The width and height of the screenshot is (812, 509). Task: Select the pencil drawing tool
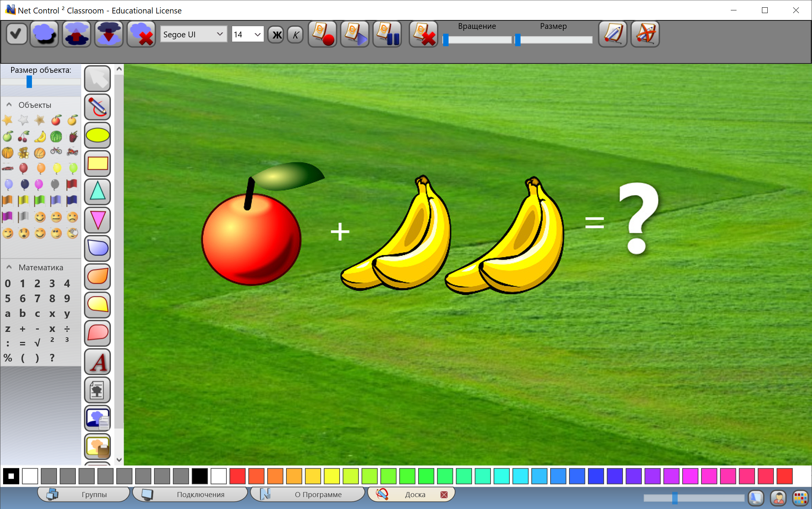(x=97, y=107)
